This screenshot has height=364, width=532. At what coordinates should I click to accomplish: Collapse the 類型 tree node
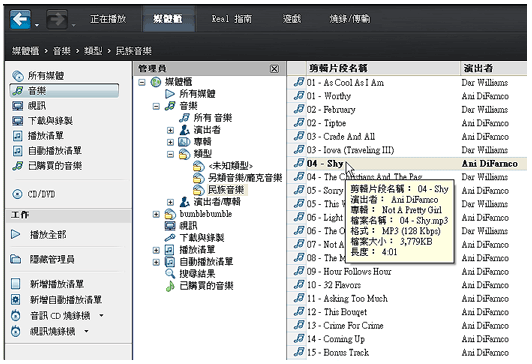point(170,154)
